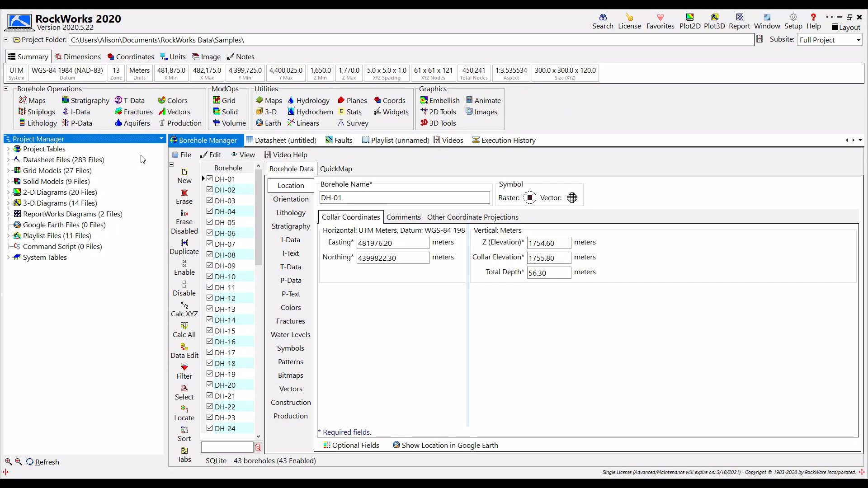Select the Orientation data button

pyautogui.click(x=291, y=199)
